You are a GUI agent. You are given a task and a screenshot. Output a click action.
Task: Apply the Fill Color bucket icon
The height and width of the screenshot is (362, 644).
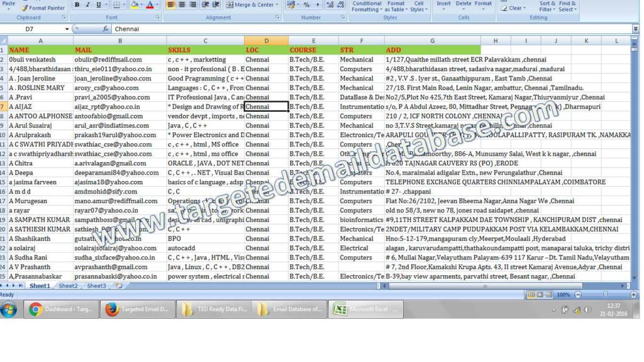(135, 5)
